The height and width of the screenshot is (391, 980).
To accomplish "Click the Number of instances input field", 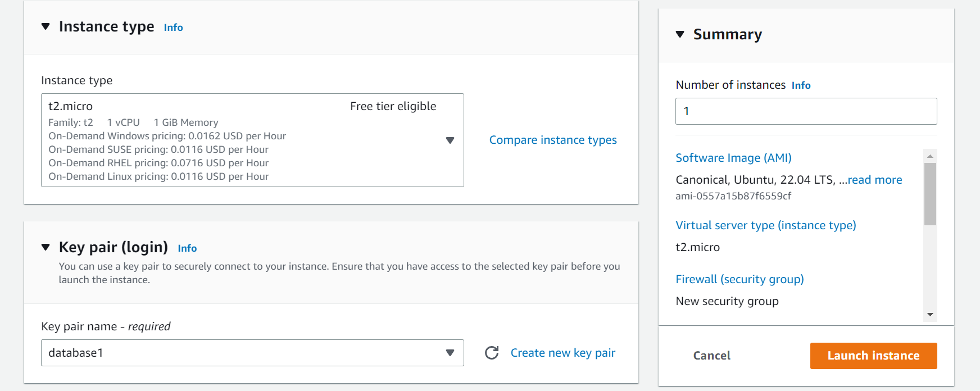I will tap(806, 111).
